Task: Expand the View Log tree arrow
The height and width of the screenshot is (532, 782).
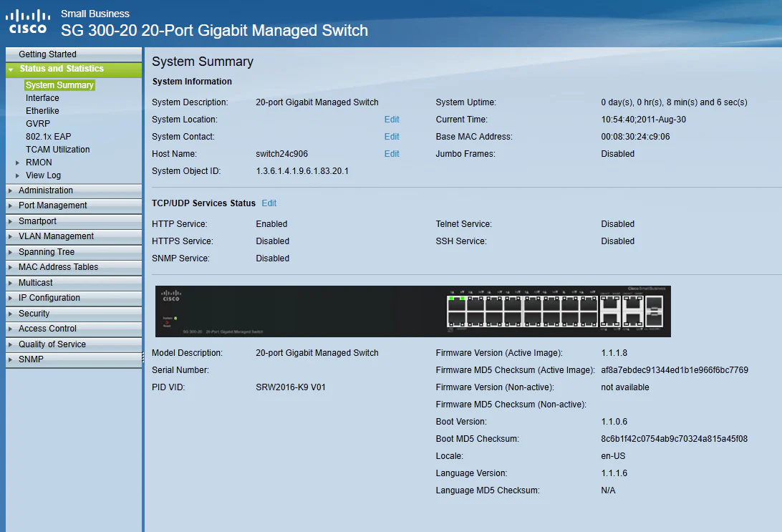Action: [17, 175]
